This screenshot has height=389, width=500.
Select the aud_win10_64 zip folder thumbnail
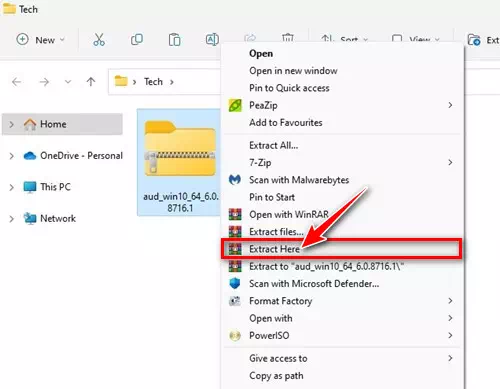(x=180, y=149)
